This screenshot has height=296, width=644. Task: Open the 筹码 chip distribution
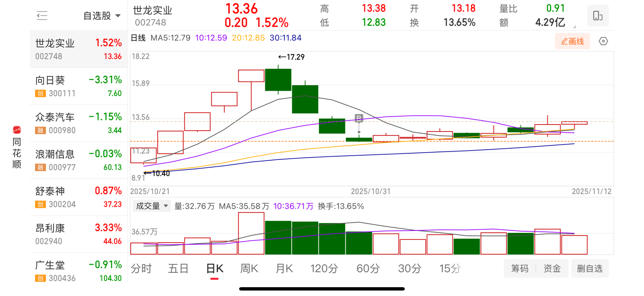(520, 269)
